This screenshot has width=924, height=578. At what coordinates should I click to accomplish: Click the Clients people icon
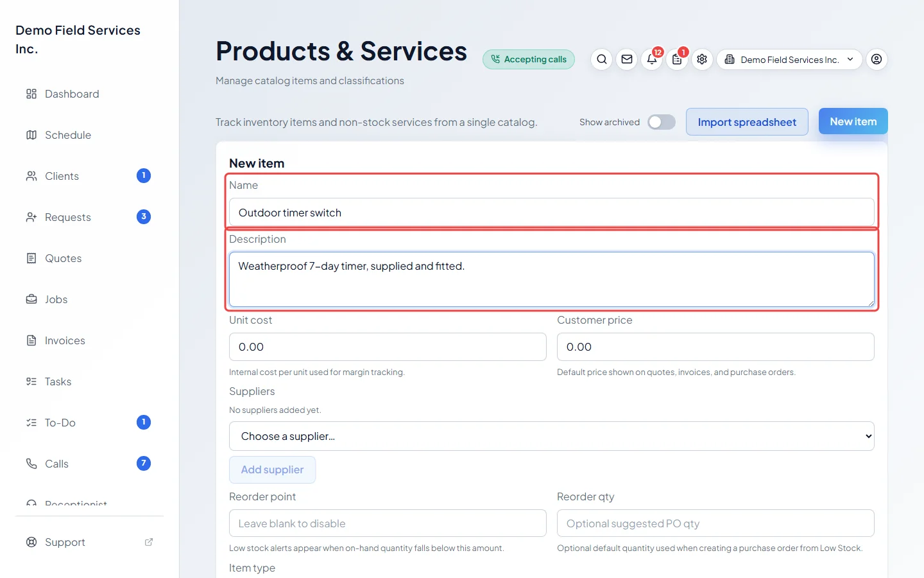pos(31,176)
